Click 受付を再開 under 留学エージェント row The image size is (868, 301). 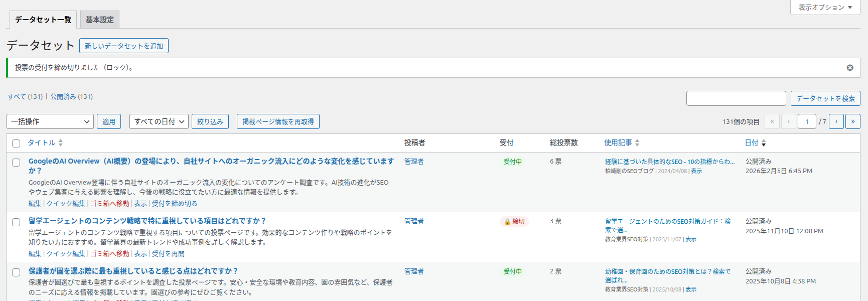[168, 253]
